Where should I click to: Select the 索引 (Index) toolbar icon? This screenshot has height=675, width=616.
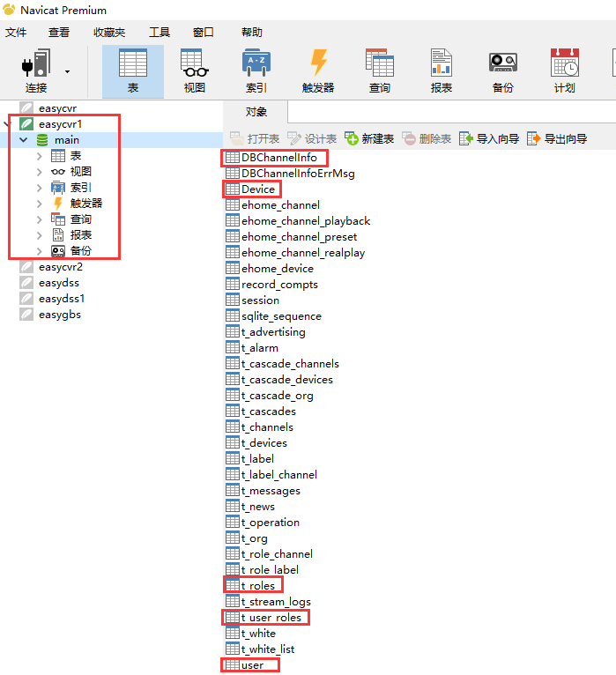(x=256, y=71)
